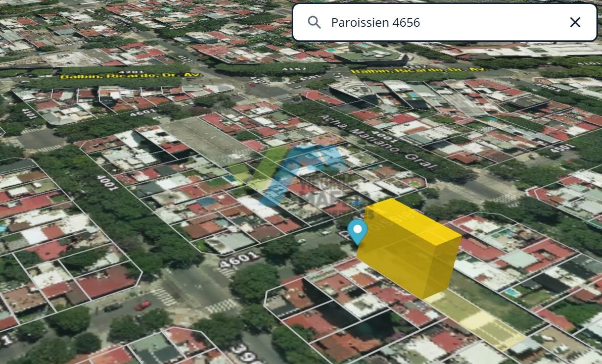
Task: Click the 4167 block number label
Action: [x=294, y=69]
